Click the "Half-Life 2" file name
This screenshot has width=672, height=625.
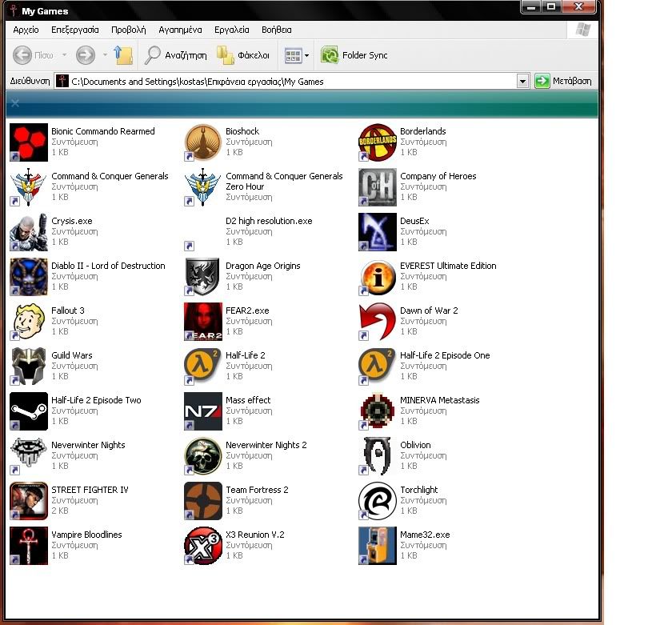point(246,355)
